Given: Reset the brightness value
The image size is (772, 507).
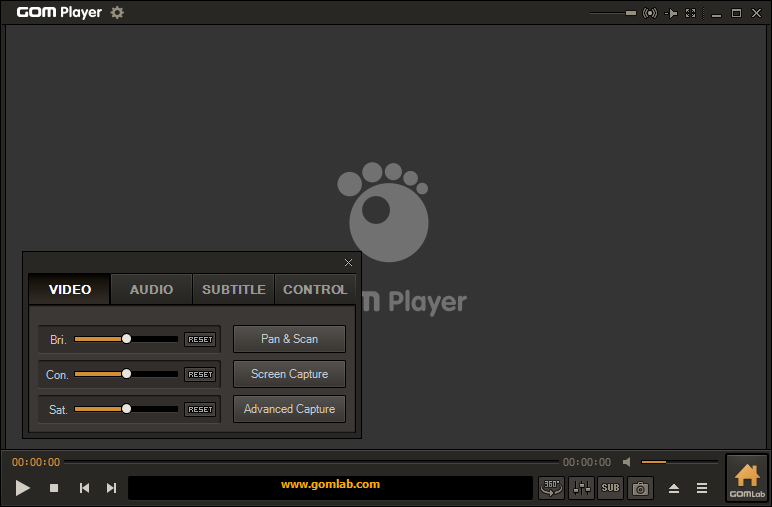Looking at the screenshot, I should coord(200,339).
